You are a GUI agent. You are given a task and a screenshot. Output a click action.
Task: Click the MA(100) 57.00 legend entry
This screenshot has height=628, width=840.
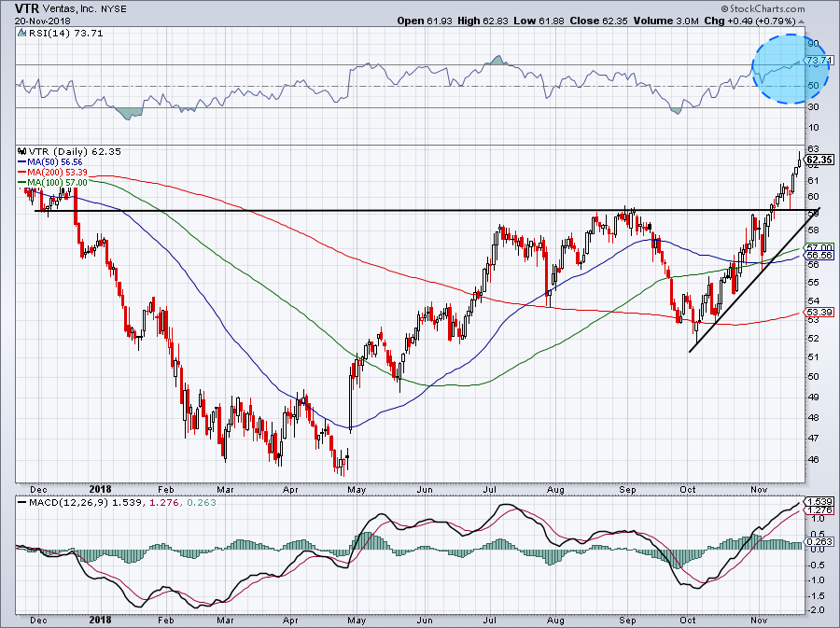click(52, 183)
